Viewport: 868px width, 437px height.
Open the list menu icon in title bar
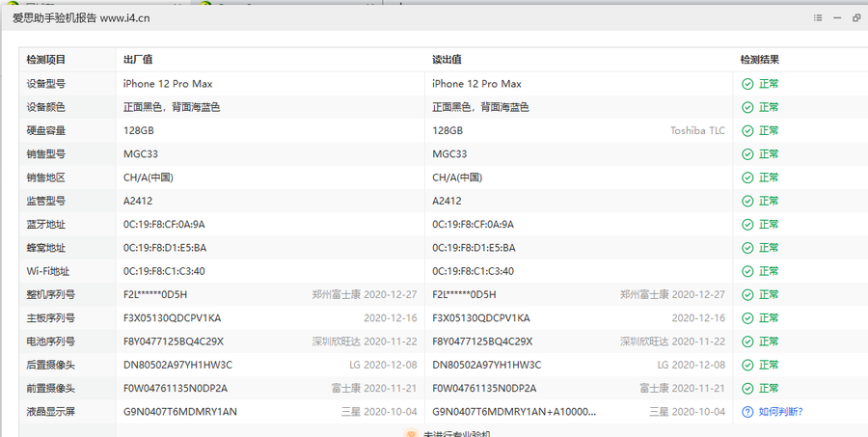coord(818,17)
